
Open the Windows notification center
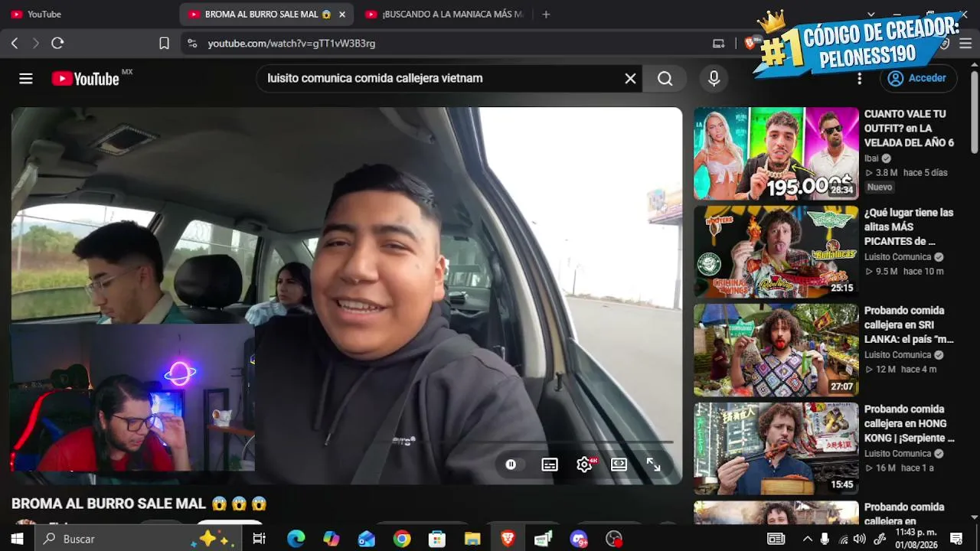click(x=956, y=539)
